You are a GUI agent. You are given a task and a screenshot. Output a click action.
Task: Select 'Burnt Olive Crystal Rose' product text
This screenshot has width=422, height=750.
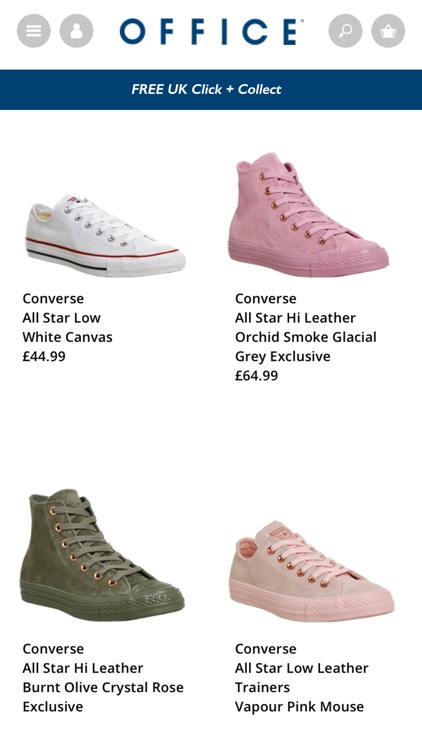pos(103,687)
